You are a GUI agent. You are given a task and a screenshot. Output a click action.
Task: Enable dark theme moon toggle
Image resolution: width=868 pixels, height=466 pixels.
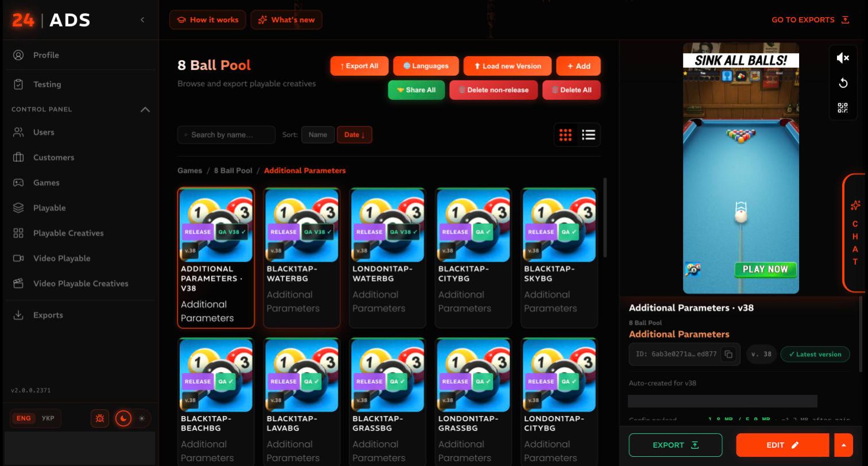pyautogui.click(x=124, y=418)
